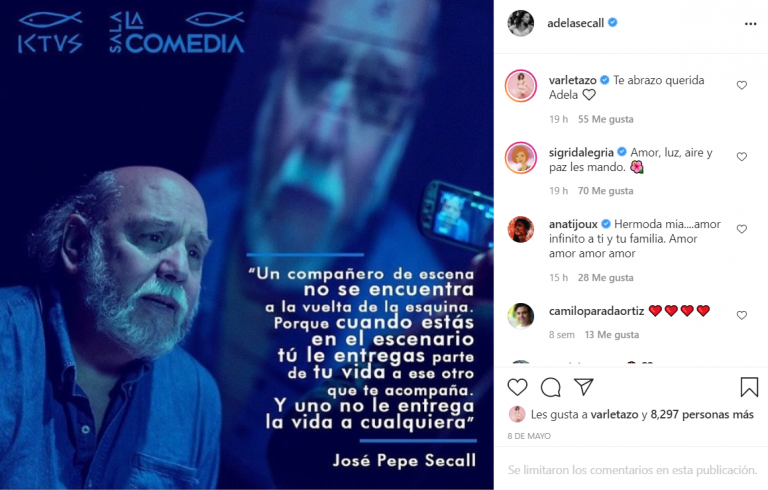
Task: Like varletazo's comment
Action: (742, 85)
